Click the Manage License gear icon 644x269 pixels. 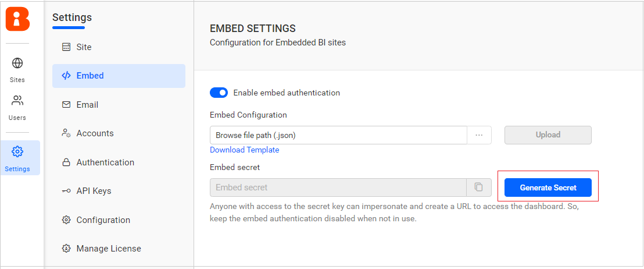66,249
